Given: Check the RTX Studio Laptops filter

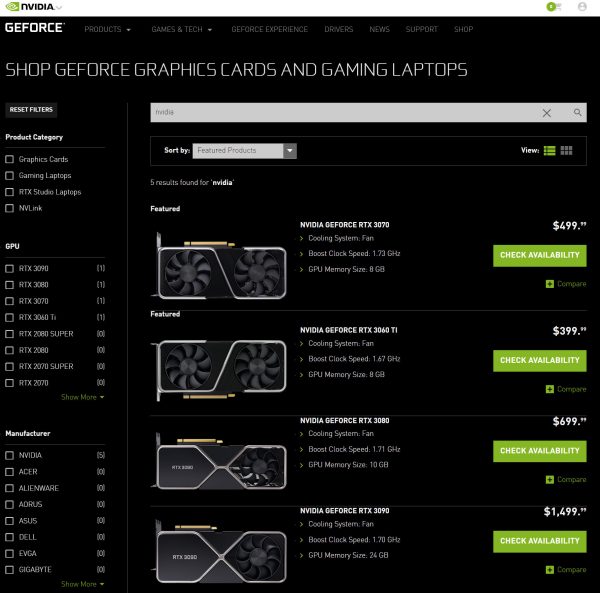Looking at the screenshot, I should point(10,192).
